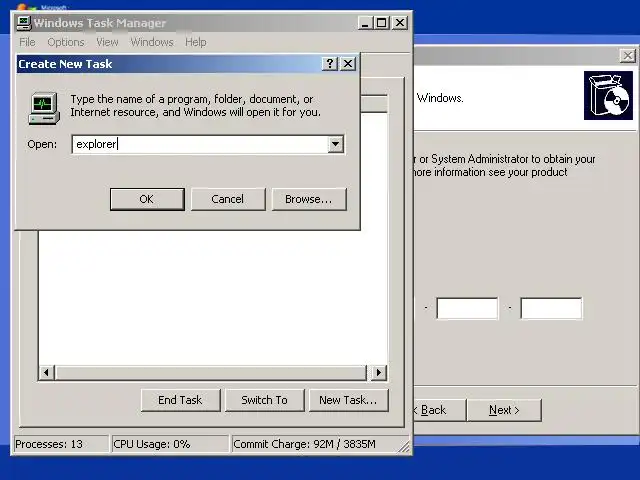Click the Processes: 13 status entry

pos(61,444)
